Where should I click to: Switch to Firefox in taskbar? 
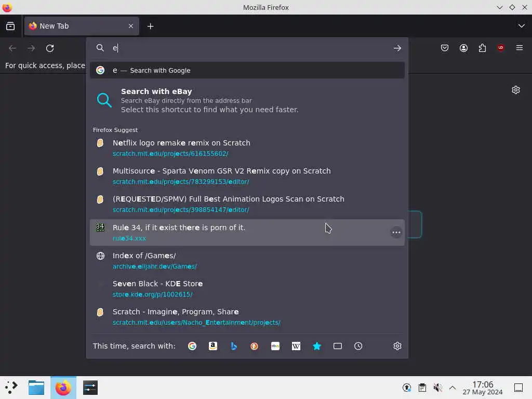click(63, 388)
